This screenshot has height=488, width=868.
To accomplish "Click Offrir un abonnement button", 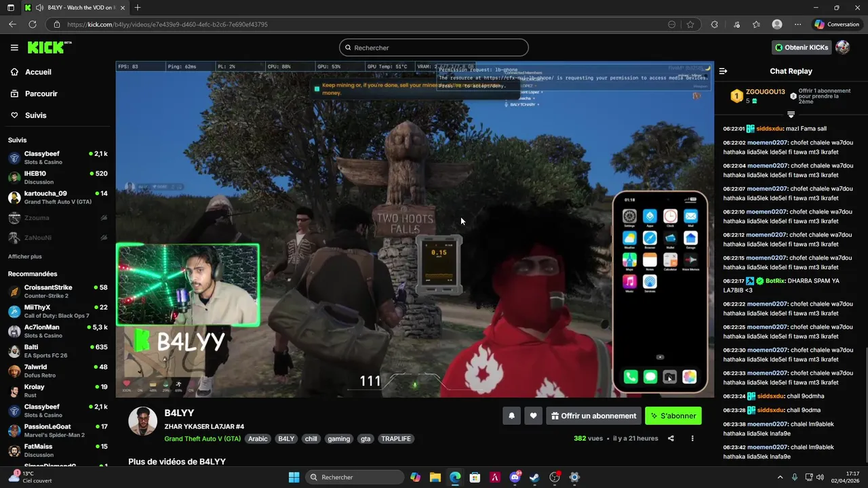I will [593, 416].
